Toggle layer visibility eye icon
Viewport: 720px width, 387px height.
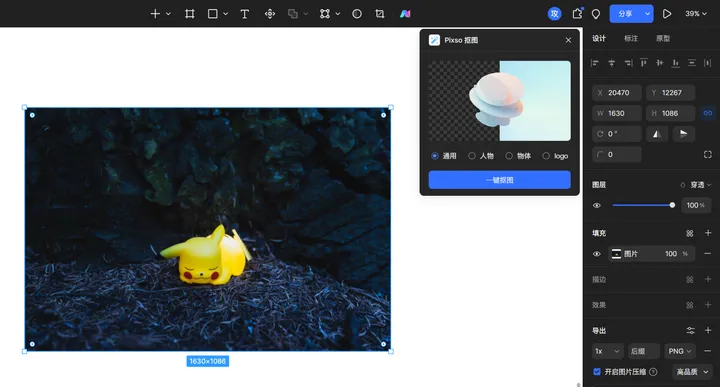(596, 205)
